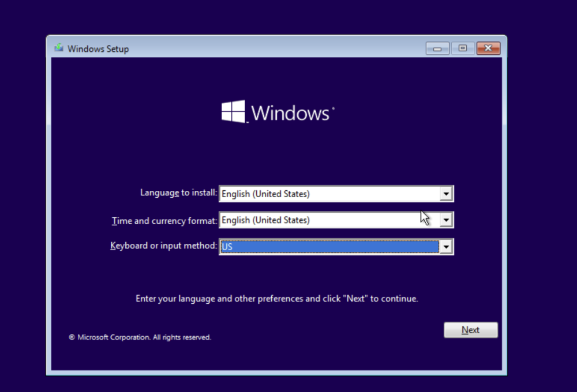The image size is (577, 392).
Task: Minimize the Windows Setup window
Action: click(437, 48)
